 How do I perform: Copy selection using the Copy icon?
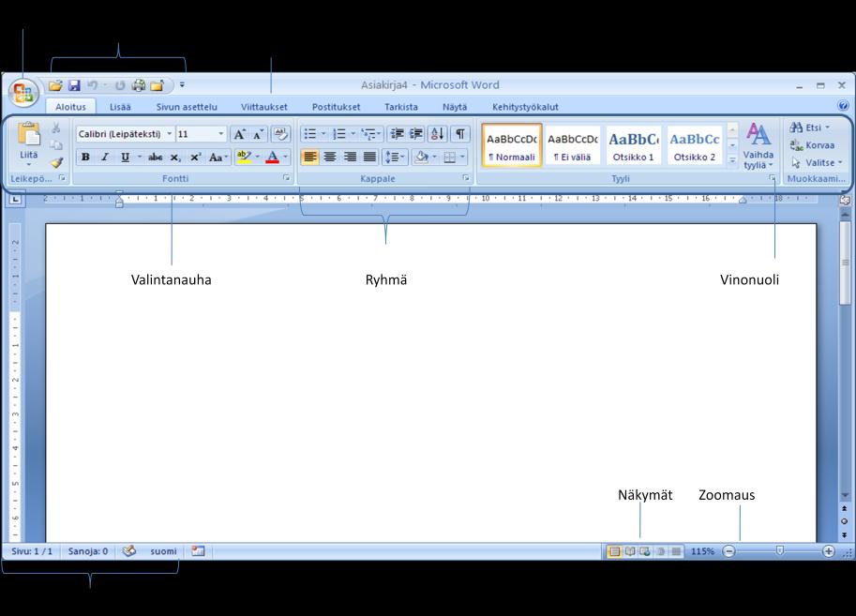[x=56, y=145]
